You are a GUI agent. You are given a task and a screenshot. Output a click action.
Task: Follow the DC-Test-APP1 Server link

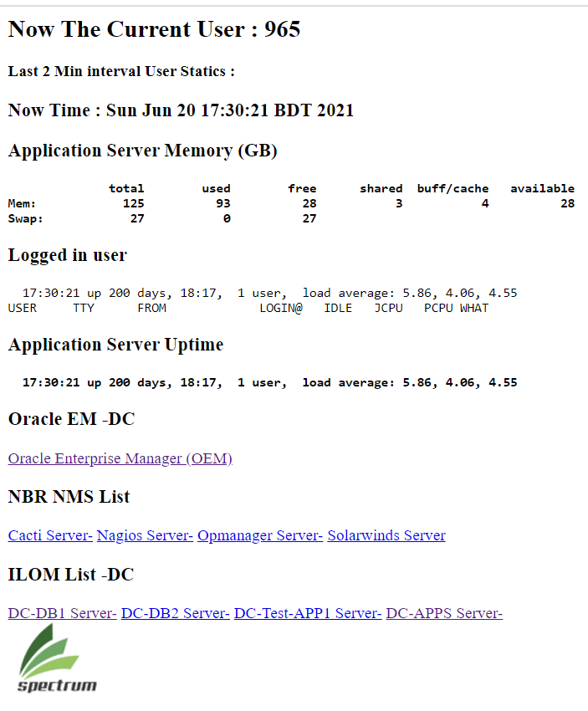pos(308,613)
